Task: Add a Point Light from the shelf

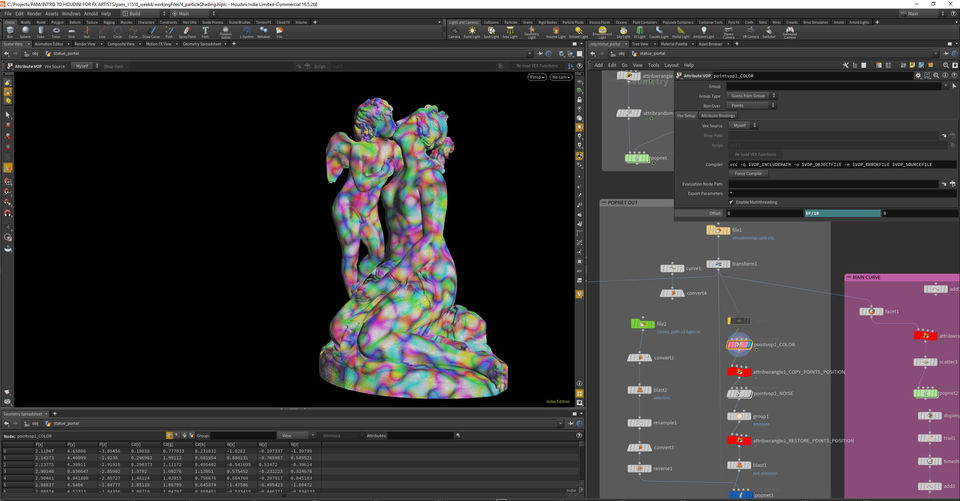Action: click(471, 31)
